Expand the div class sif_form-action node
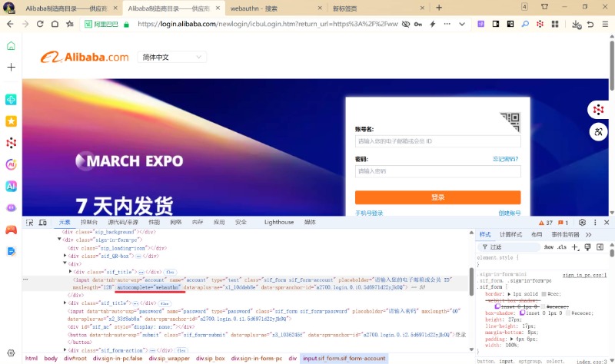 click(x=65, y=349)
